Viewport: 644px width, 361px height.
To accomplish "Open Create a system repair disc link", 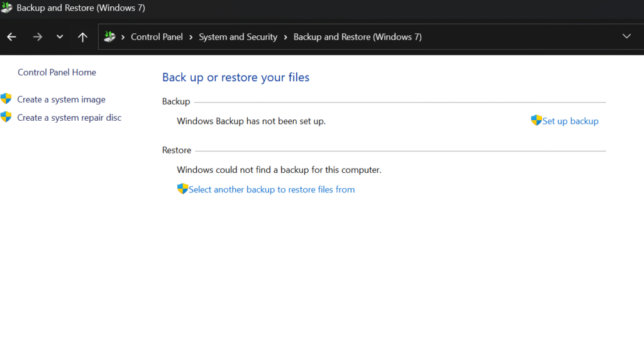I will (x=69, y=118).
